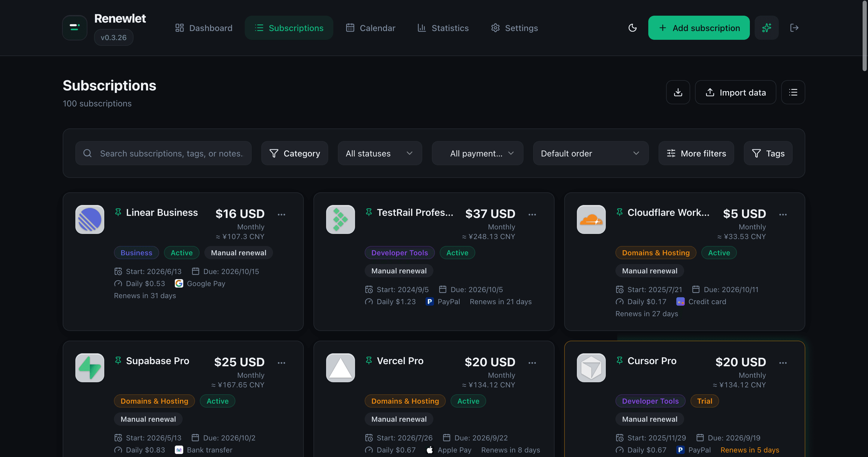Click the PayPal icon on Cursor Pro card
This screenshot has height=457, width=868.
[x=680, y=450]
